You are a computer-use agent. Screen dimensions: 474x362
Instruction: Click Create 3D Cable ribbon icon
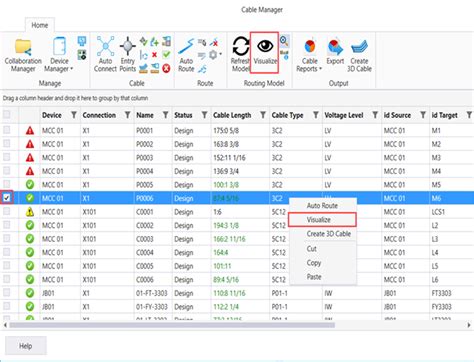coord(359,55)
